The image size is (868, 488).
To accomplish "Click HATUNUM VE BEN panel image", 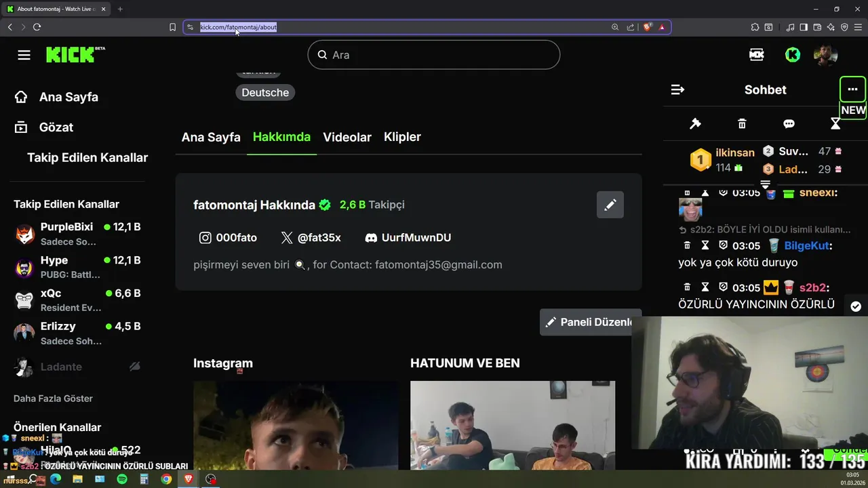I will point(513,425).
